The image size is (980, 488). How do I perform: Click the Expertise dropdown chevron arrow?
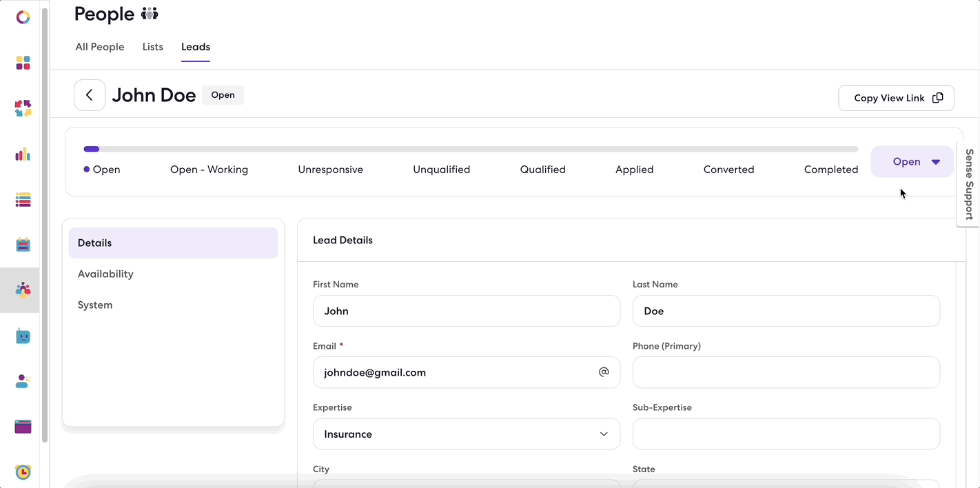tap(604, 434)
